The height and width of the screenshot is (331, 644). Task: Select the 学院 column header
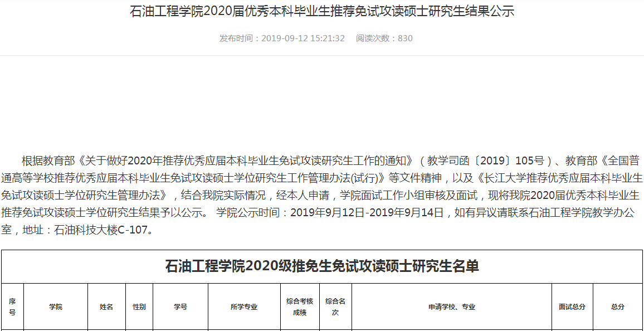point(56,306)
